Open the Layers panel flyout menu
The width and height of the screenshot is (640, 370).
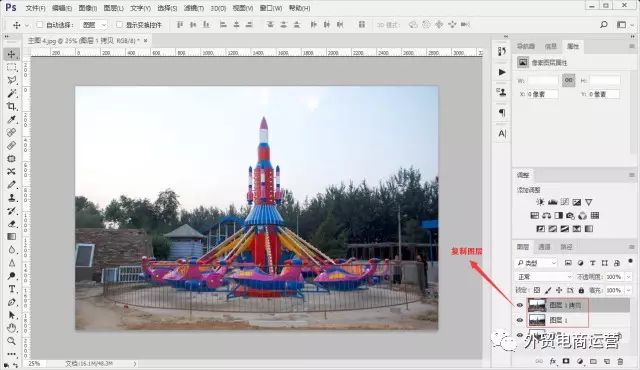click(631, 247)
